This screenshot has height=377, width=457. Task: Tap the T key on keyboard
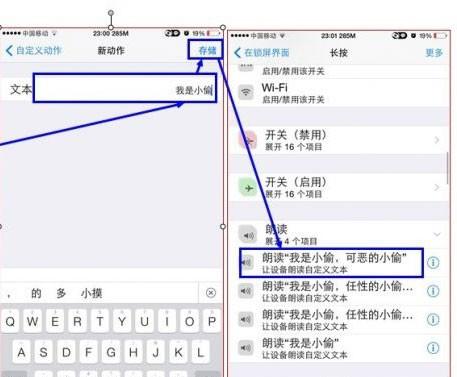100,321
